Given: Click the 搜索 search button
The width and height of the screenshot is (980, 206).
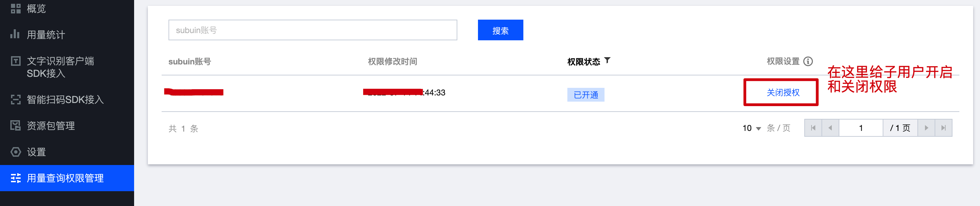Looking at the screenshot, I should tap(500, 30).
